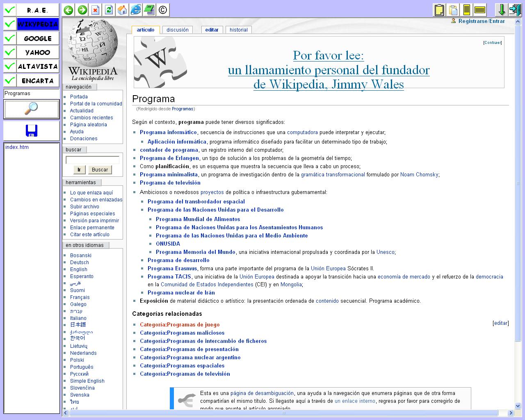Click the Wikipedia buscar text field
This screenshot has width=525, height=420.
click(93, 160)
